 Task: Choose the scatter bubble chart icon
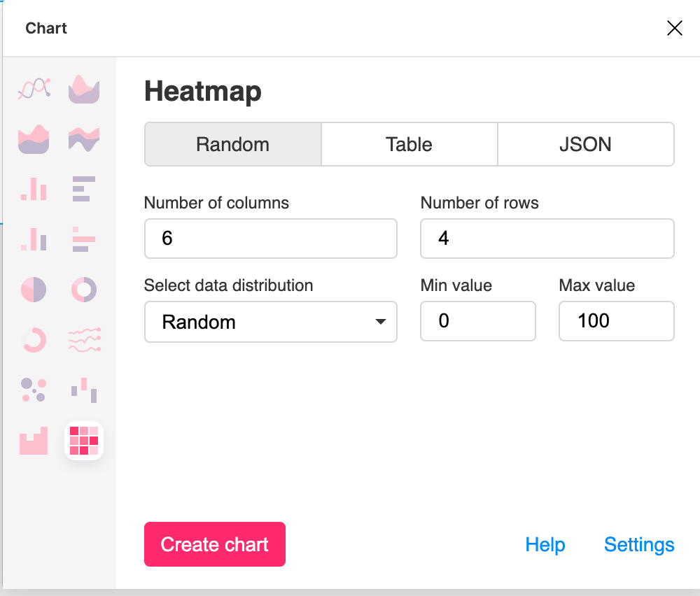[34, 390]
